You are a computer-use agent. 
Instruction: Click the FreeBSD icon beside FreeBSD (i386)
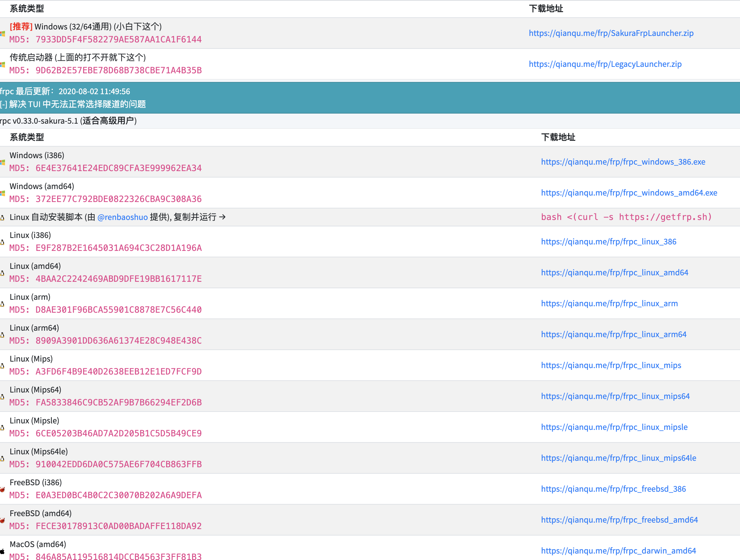(x=2, y=489)
